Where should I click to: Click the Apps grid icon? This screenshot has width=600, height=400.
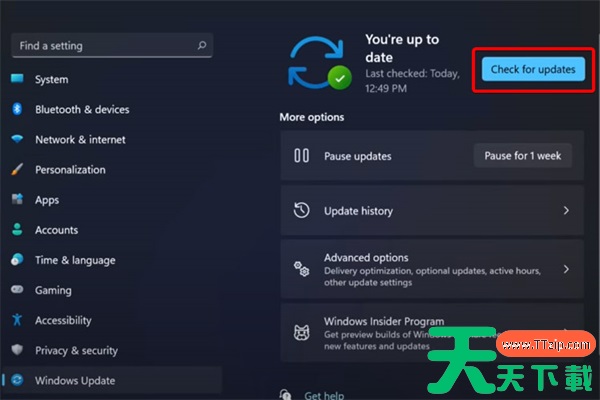pos(17,199)
